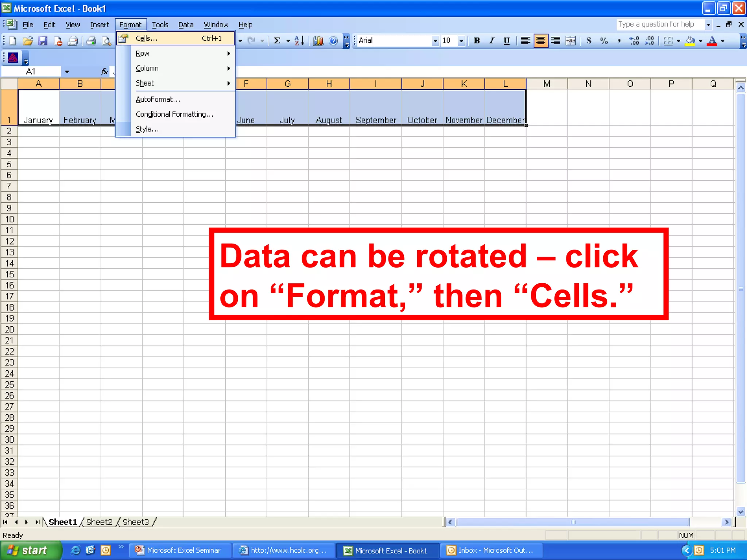Open the yellow Fill Color dropdown arrow
This screenshot has height=560, width=747.
point(701,41)
